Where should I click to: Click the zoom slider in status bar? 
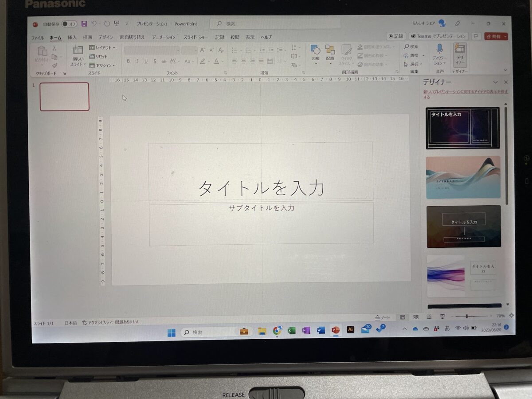(467, 316)
